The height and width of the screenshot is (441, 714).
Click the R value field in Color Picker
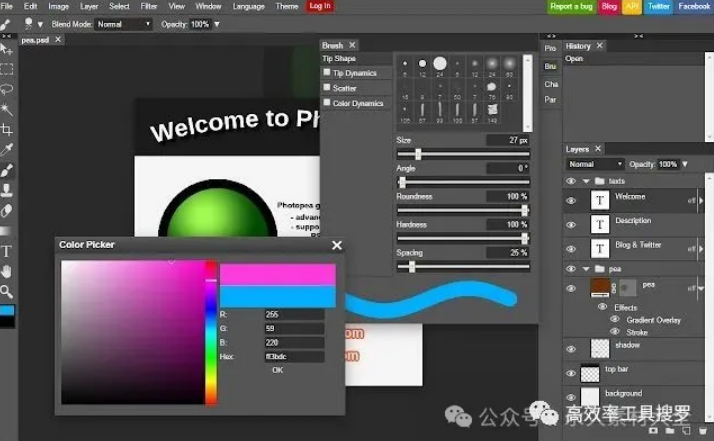coord(295,314)
